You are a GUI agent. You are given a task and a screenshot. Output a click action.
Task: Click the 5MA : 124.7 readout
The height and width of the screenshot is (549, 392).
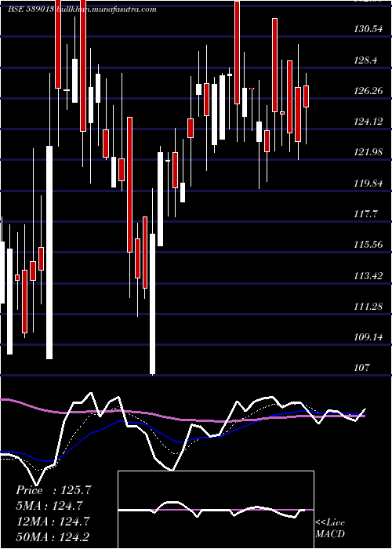51,505
